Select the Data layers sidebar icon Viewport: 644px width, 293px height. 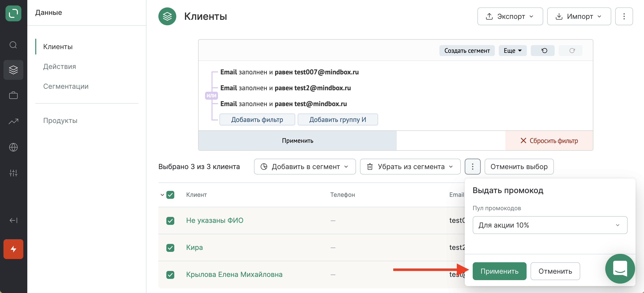coord(13,70)
